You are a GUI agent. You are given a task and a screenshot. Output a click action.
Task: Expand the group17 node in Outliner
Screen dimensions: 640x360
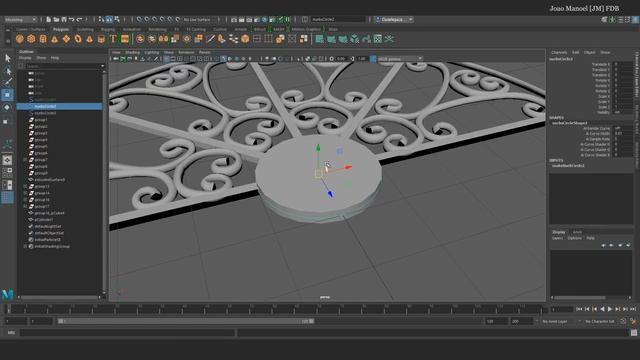point(25,207)
